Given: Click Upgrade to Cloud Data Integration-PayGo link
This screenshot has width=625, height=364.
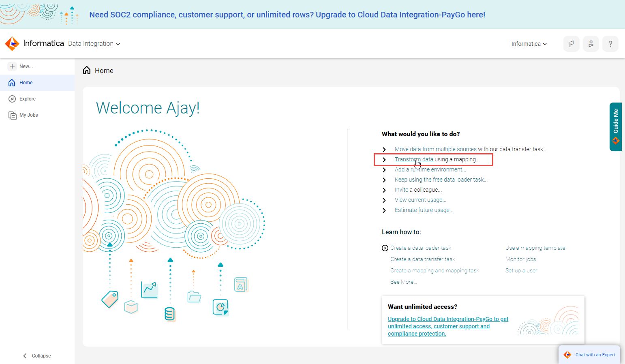Looking at the screenshot, I should 448,326.
